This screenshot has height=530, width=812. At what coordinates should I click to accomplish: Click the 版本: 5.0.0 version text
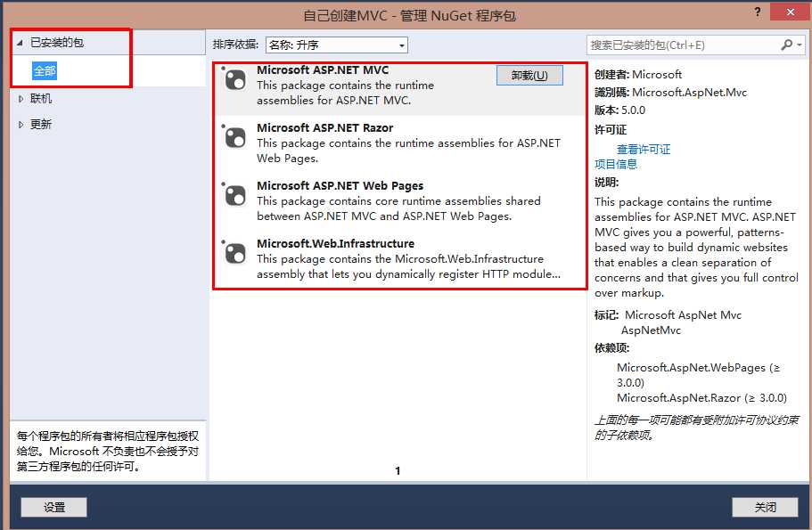click(x=619, y=110)
